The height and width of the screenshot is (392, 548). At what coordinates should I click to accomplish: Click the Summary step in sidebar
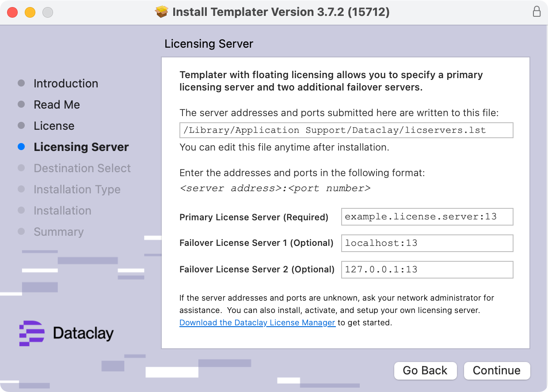click(x=58, y=232)
